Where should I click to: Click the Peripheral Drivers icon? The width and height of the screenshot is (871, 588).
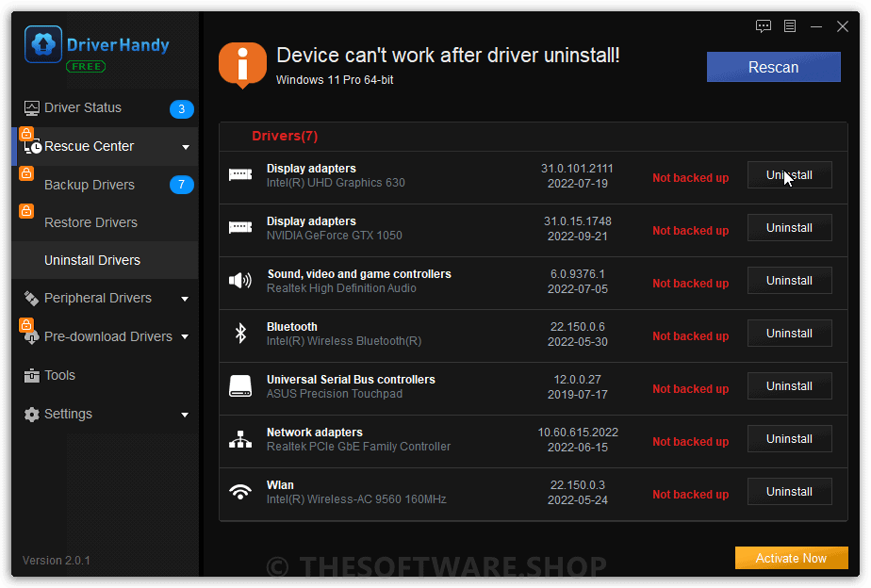click(31, 299)
